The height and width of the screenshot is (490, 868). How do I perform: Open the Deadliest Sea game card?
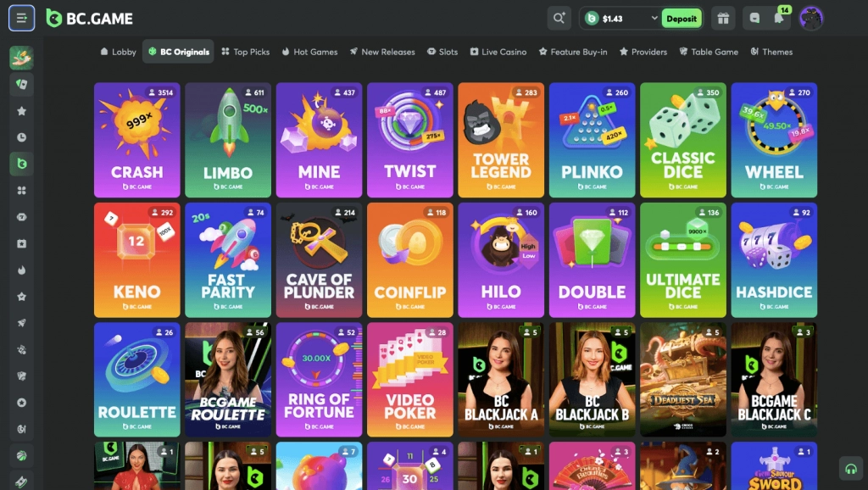tap(683, 380)
